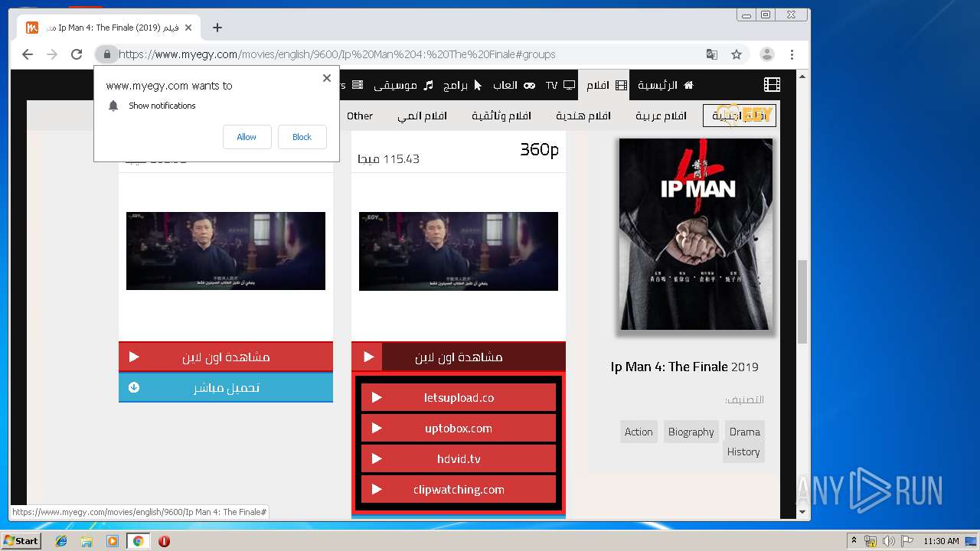Watch via uptobox.com server

pos(459,428)
